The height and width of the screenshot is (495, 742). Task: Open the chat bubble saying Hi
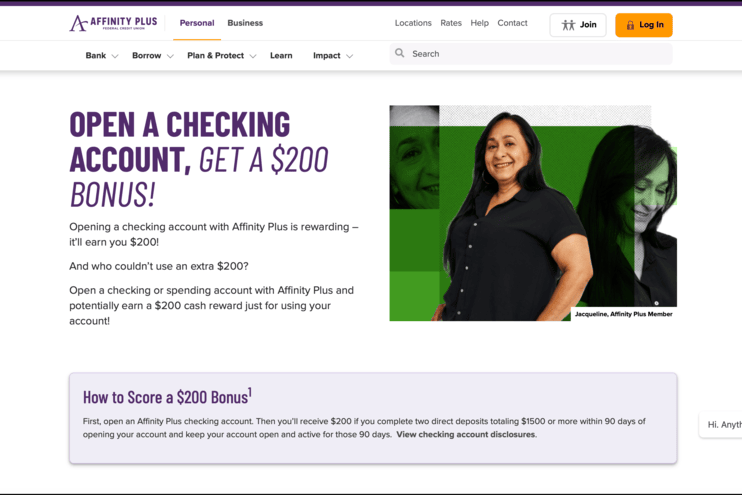point(721,424)
